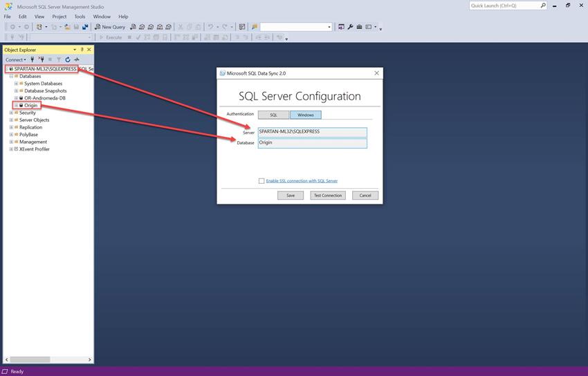588x376 pixels.
Task: Click Object Explorer scroll left arrow
Action: [x=6, y=359]
